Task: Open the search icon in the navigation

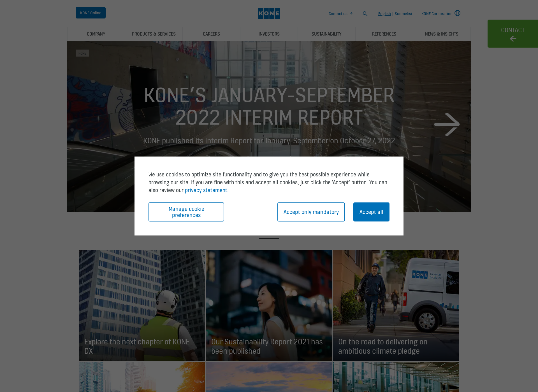Action: click(365, 13)
